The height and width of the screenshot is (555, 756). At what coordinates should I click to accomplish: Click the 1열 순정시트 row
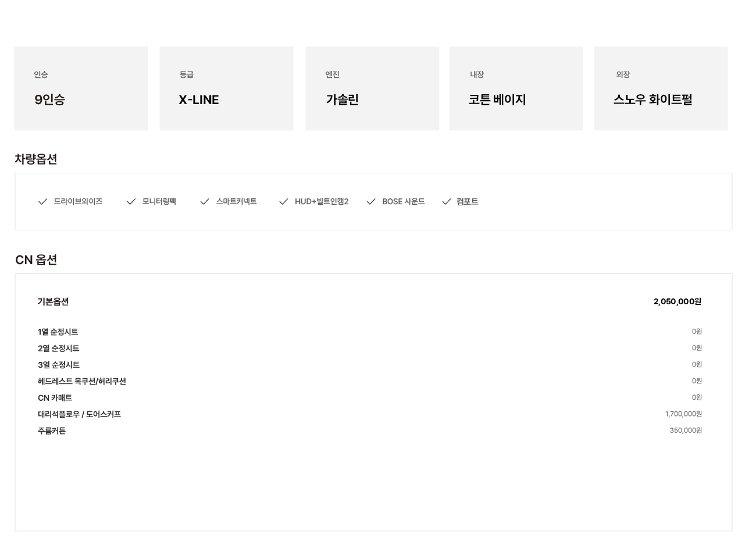pos(370,332)
